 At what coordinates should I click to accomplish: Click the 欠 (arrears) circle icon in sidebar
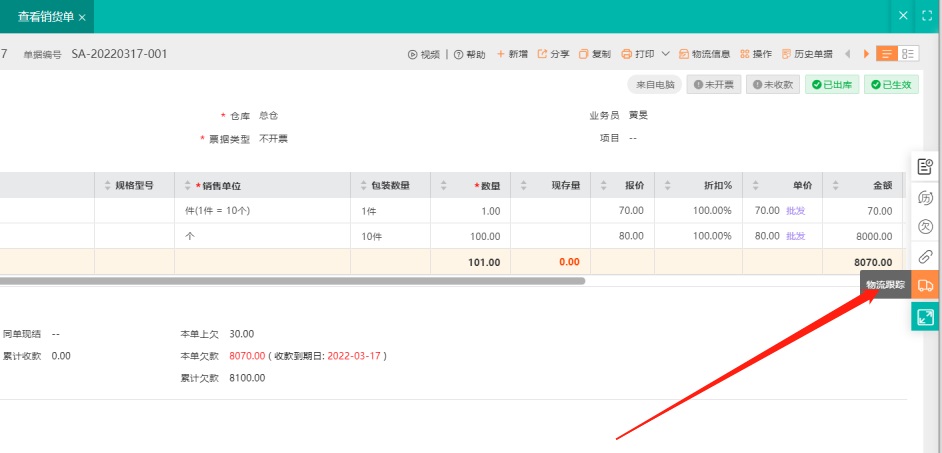point(925,227)
